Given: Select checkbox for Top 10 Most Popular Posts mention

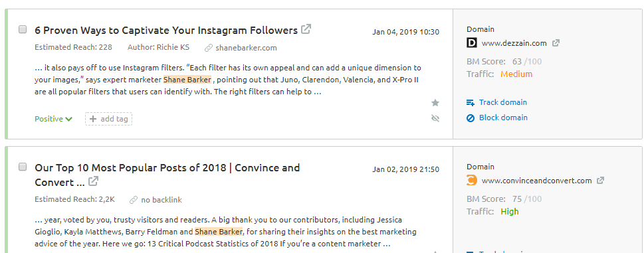Looking at the screenshot, I should click(23, 167).
